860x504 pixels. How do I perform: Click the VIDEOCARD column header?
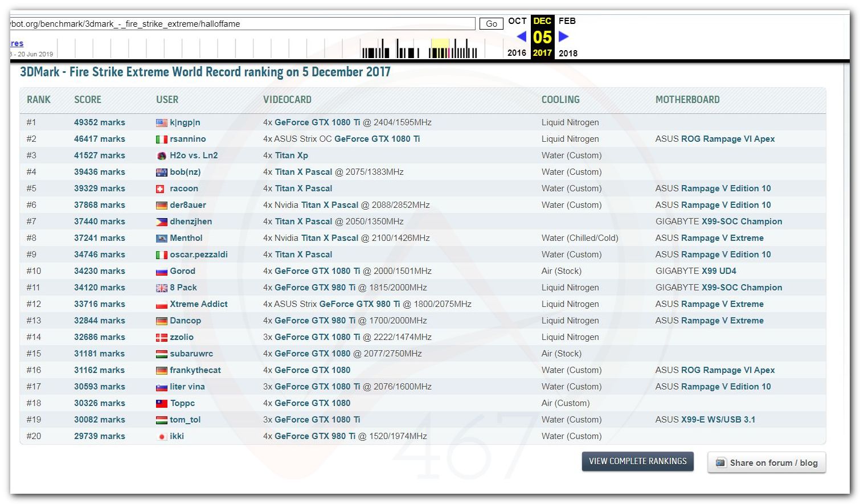287,100
